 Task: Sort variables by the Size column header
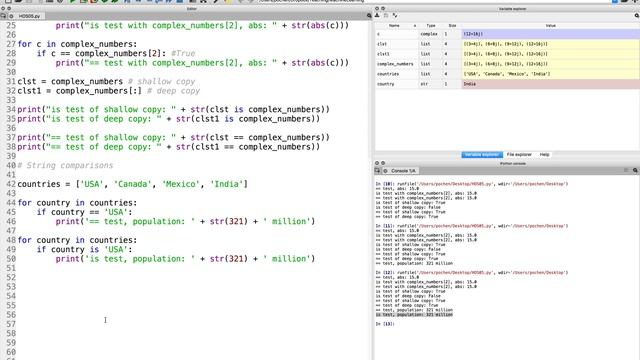coord(452,26)
